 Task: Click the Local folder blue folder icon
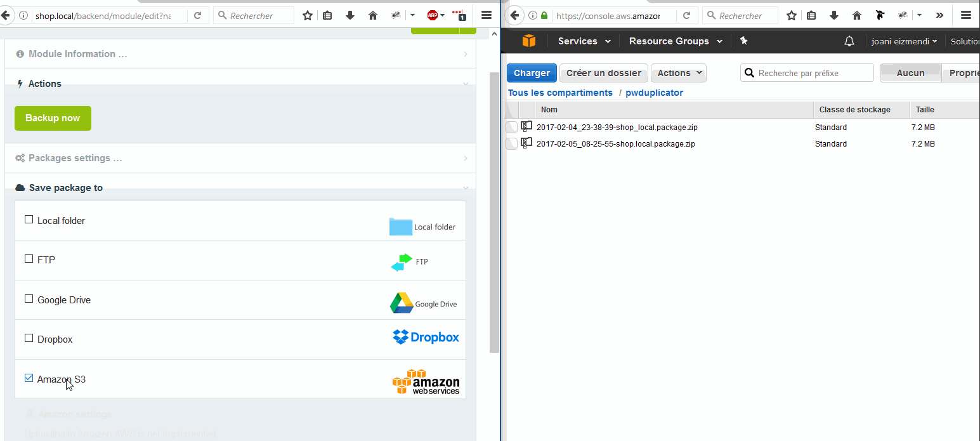(401, 225)
